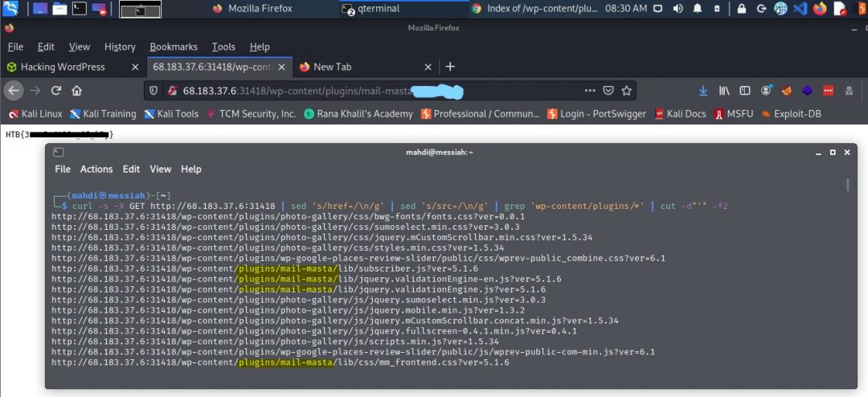Open the notifications bell in tray
This screenshot has width=868, height=397.
(698, 8)
